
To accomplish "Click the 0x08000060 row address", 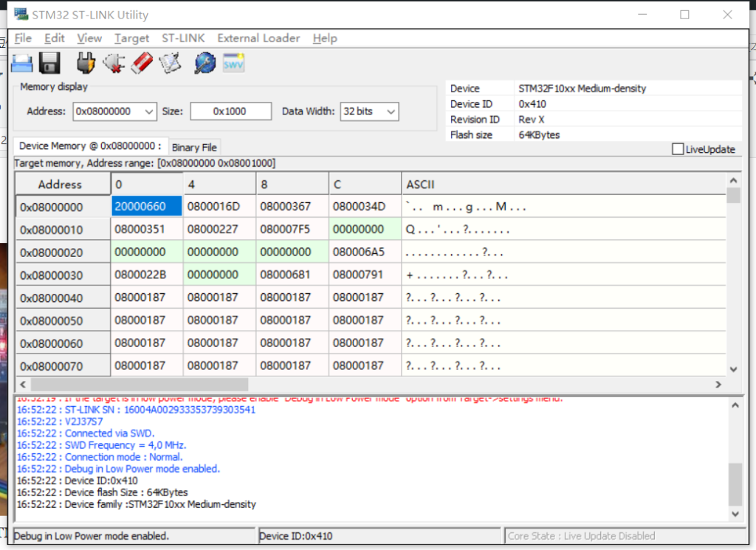I will [63, 343].
